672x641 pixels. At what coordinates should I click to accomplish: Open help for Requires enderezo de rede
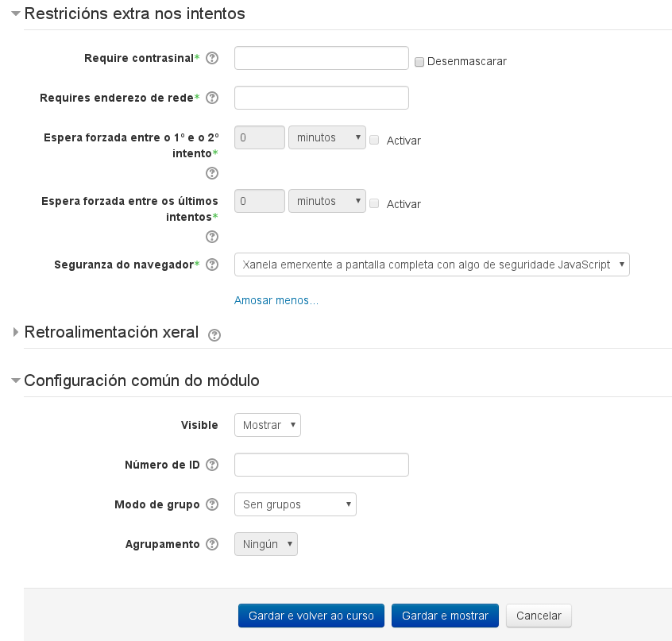point(212,98)
